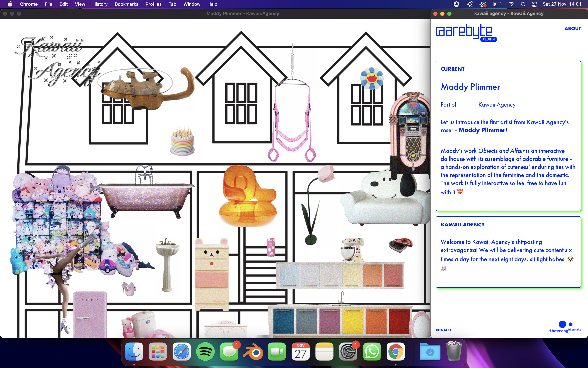The image size is (588, 368).
Task: Click the arebyte plugin logo
Action: click(x=466, y=33)
